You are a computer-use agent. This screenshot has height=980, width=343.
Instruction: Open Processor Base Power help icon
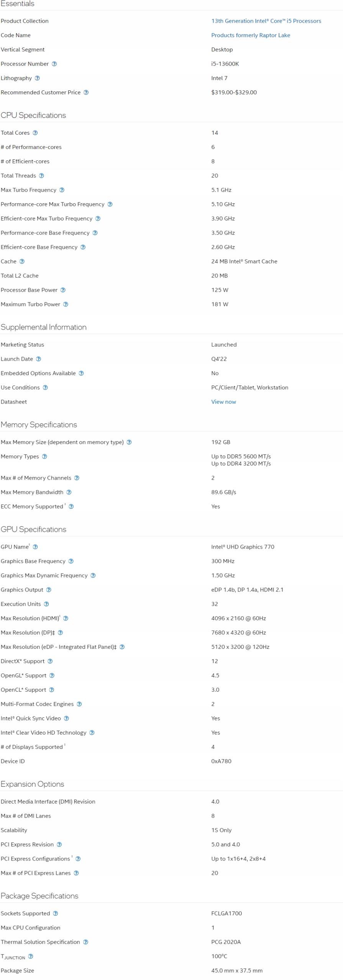(63, 290)
